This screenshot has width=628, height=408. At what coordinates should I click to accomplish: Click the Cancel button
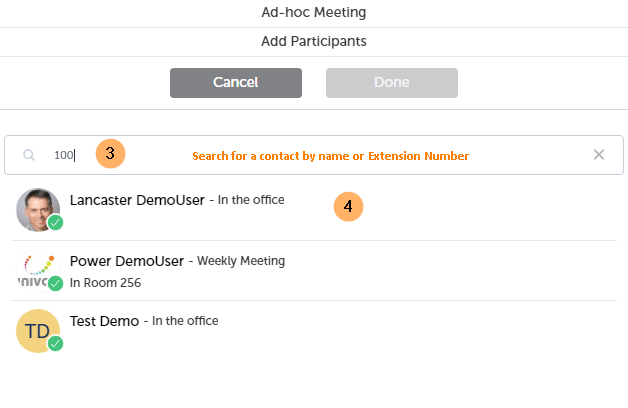236,83
